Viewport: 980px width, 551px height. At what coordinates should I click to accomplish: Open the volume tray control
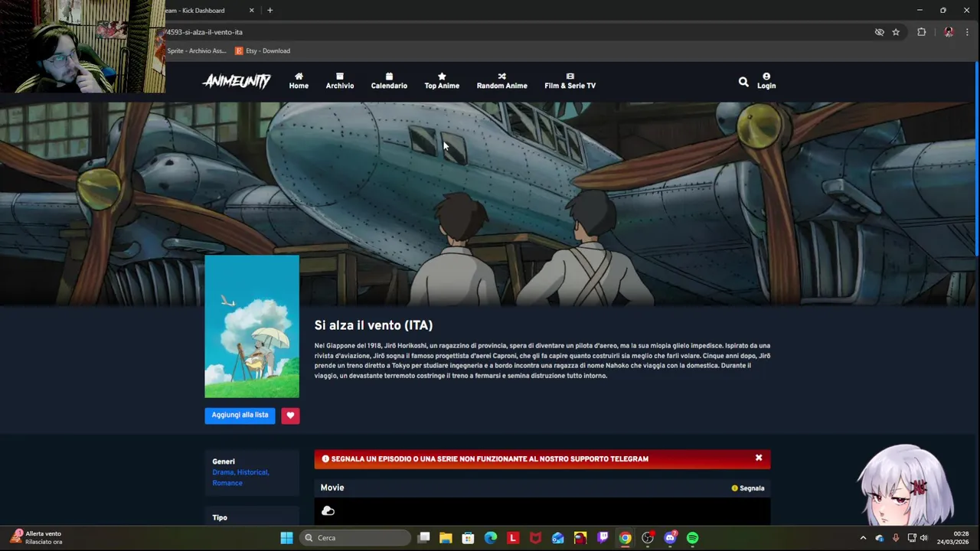pyautogui.click(x=923, y=538)
